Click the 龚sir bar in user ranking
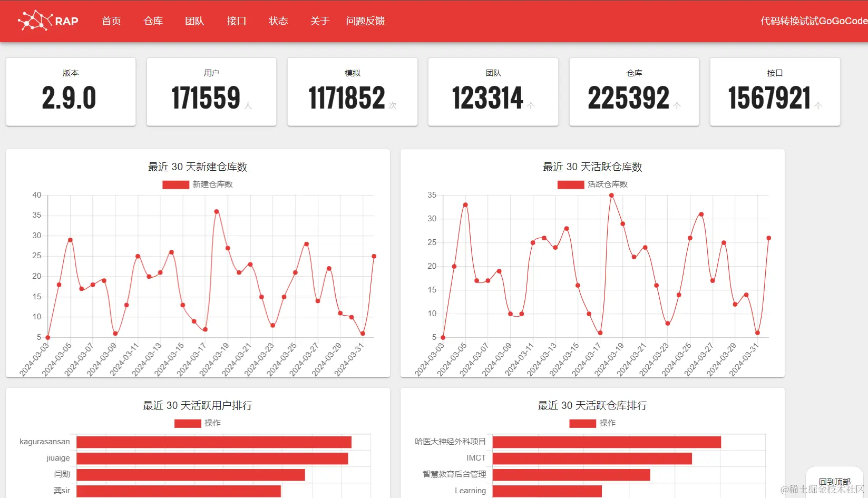The image size is (868, 498). coord(179,491)
